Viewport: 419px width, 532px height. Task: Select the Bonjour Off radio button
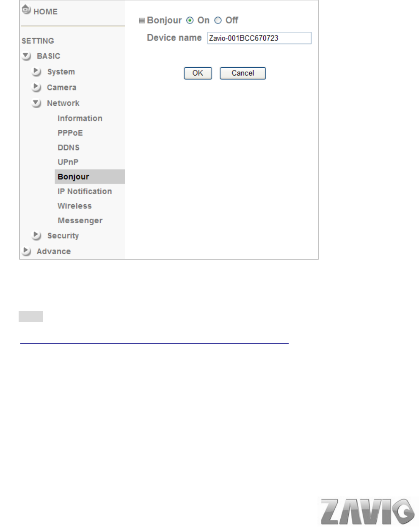coord(218,20)
